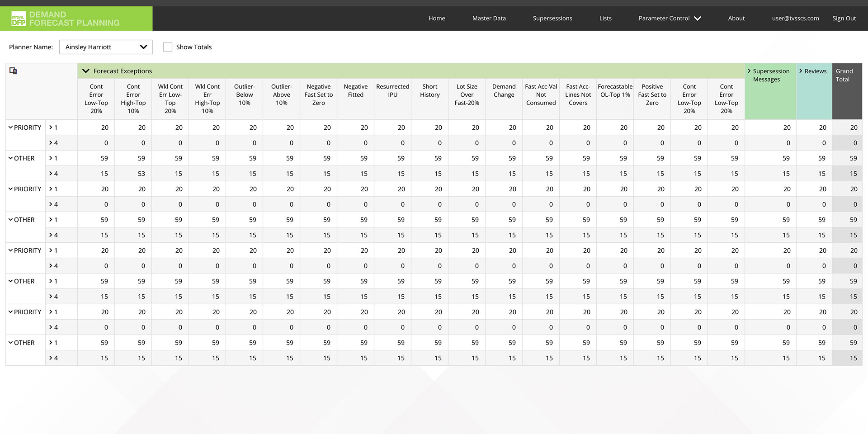Collapse the topmost OTHER row group

10,158
